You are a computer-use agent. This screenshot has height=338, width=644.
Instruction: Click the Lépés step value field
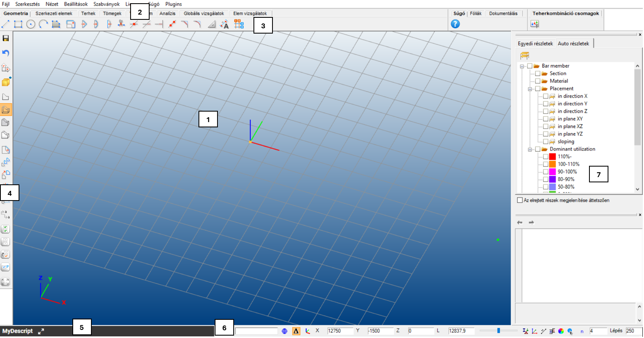tap(633, 331)
